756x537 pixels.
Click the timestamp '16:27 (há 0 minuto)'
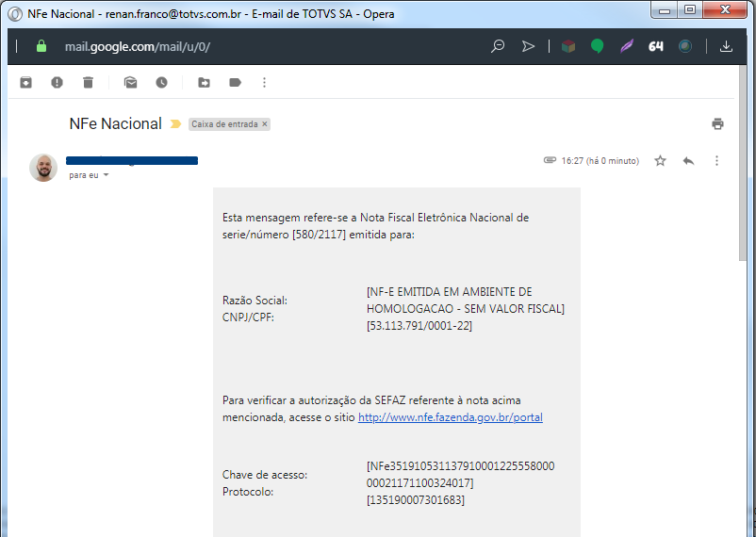click(600, 160)
